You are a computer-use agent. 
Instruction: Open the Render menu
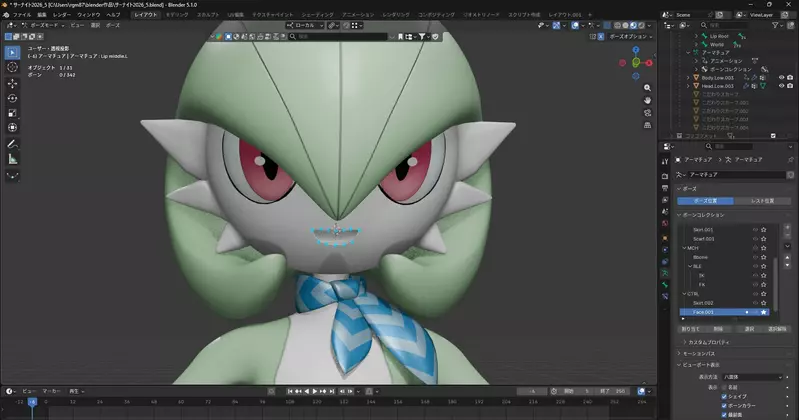62,15
